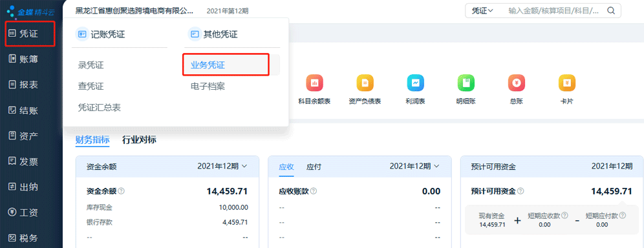The width and height of the screenshot is (644, 248).
Task: Click the 银行存款 amount 4,459.71
Action: click(235, 222)
